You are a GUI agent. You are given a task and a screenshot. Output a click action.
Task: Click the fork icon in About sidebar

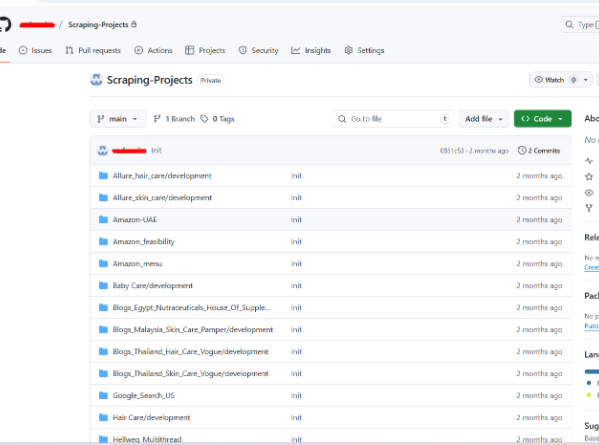(x=589, y=208)
